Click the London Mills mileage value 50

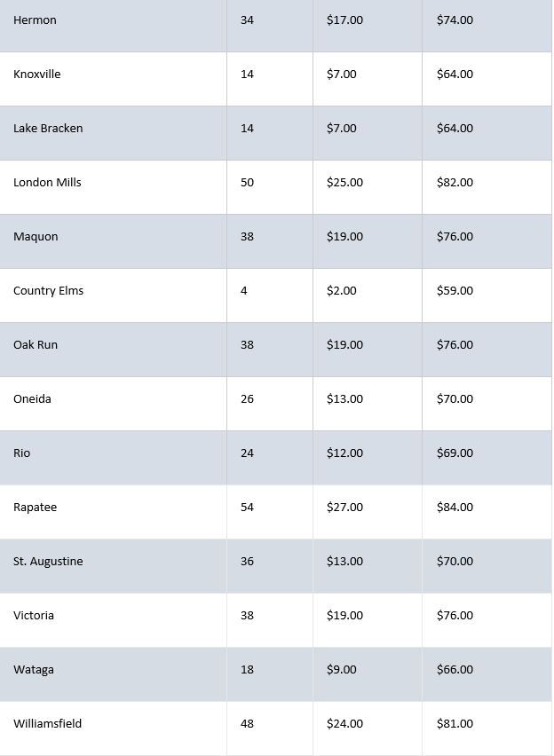pos(247,183)
